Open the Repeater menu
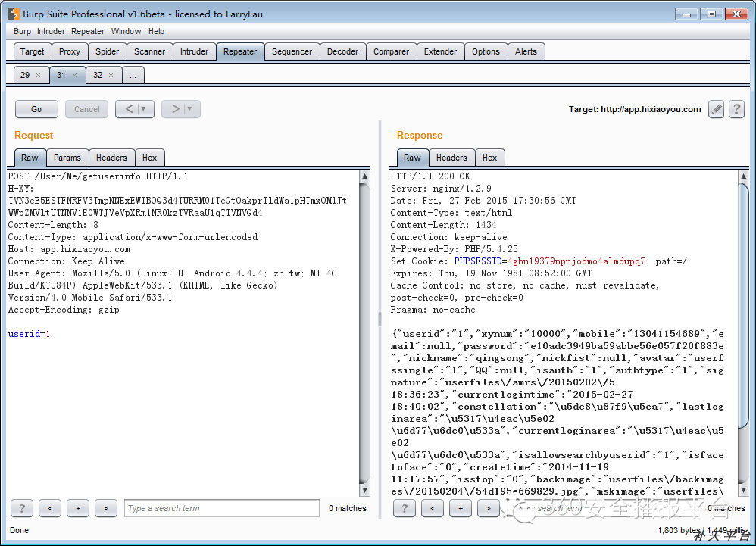Image resolution: width=756 pixels, height=546 pixels. [x=88, y=31]
